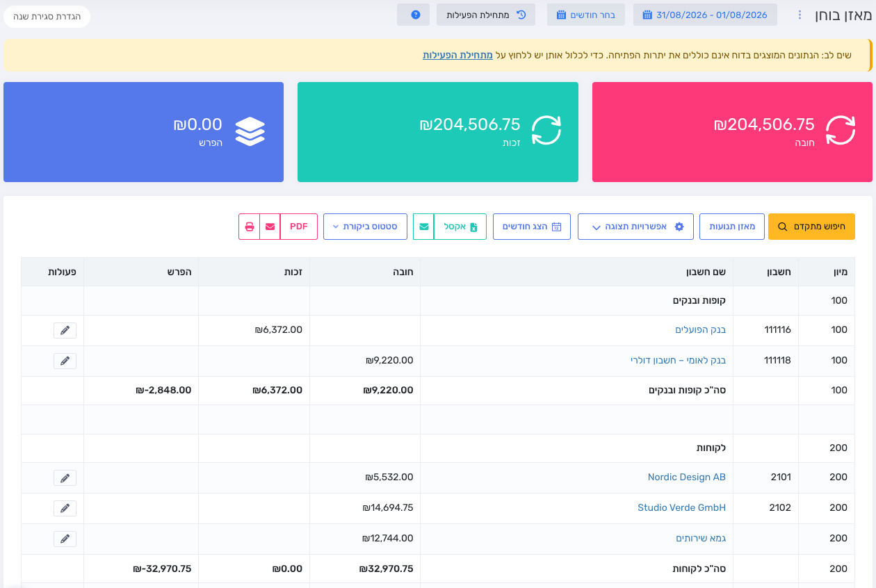
Task: Edit the בנק הפועלים row using its pencil icon
Action: point(65,330)
